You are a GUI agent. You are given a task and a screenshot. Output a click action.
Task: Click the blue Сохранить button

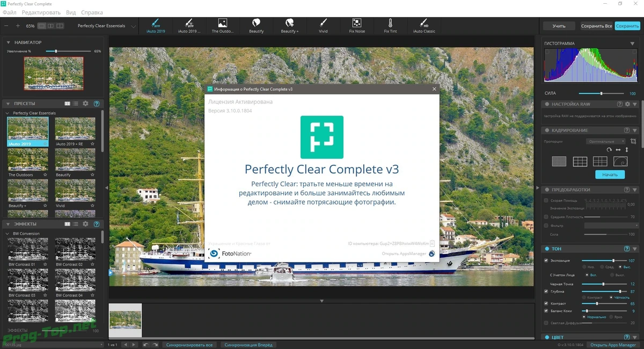tap(627, 26)
